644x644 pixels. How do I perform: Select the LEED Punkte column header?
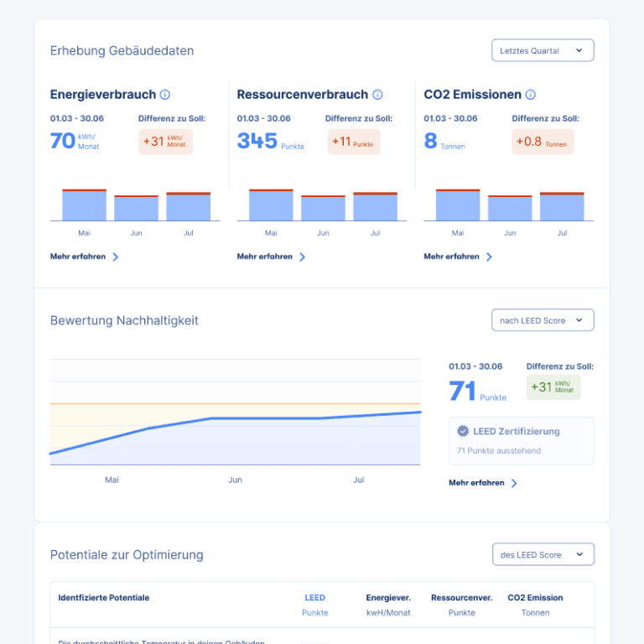315,605
